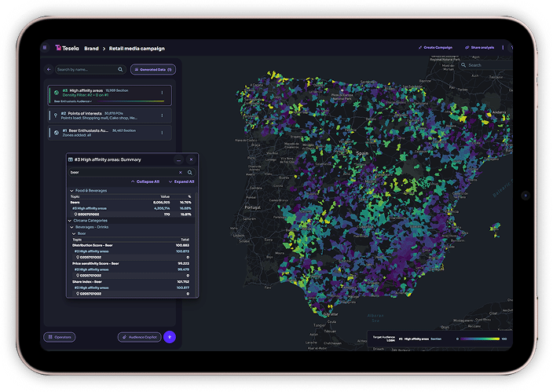Minimize the High affinity areas Summary panel
This screenshot has width=553, height=392.
point(178,159)
